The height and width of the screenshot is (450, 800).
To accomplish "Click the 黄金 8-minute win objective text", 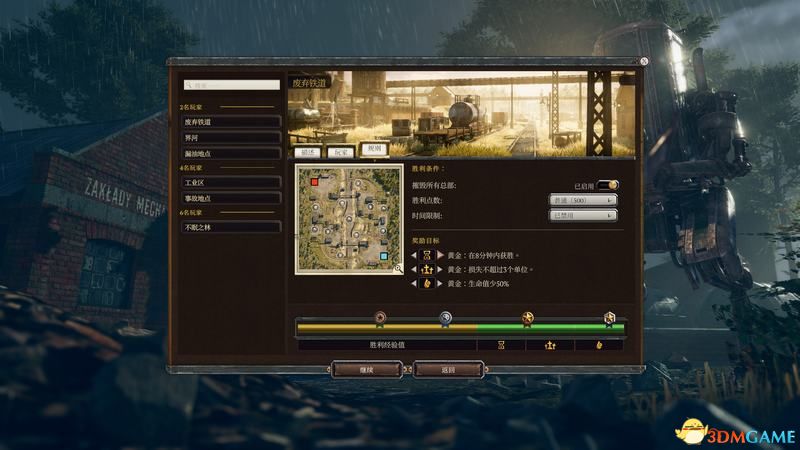I will [x=483, y=255].
